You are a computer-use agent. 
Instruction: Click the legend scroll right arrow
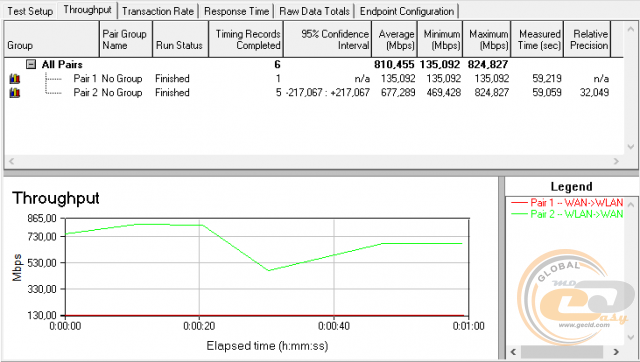click(616, 352)
